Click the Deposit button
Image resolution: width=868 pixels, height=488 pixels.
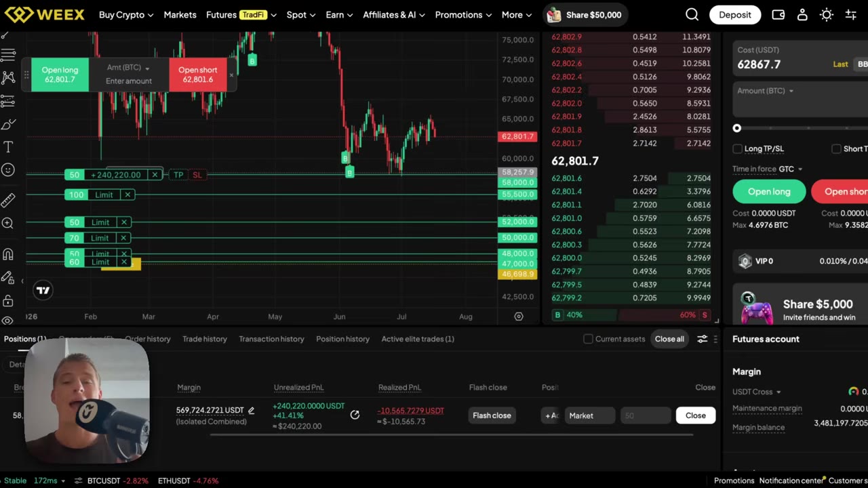pyautogui.click(x=735, y=14)
